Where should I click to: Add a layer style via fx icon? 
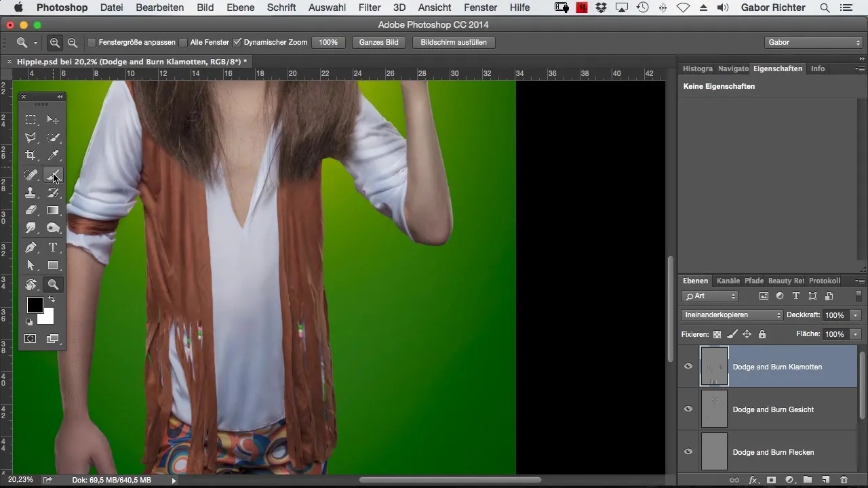coord(753,480)
